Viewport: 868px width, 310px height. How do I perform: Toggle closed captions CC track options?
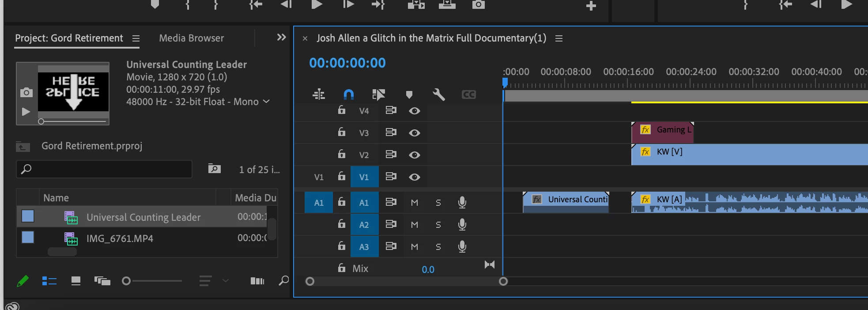pyautogui.click(x=468, y=95)
